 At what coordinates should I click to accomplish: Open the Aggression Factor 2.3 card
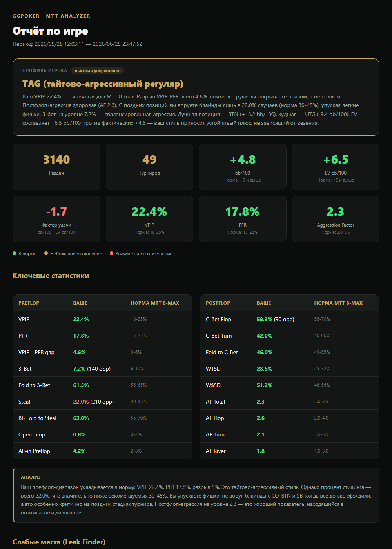click(x=336, y=219)
